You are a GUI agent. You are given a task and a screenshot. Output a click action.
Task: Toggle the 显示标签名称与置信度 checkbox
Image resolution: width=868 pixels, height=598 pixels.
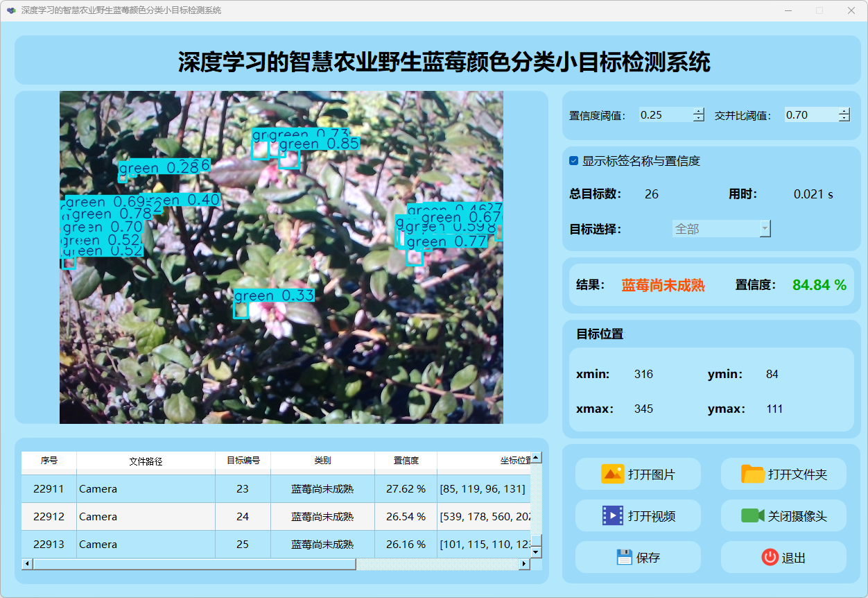pyautogui.click(x=574, y=161)
